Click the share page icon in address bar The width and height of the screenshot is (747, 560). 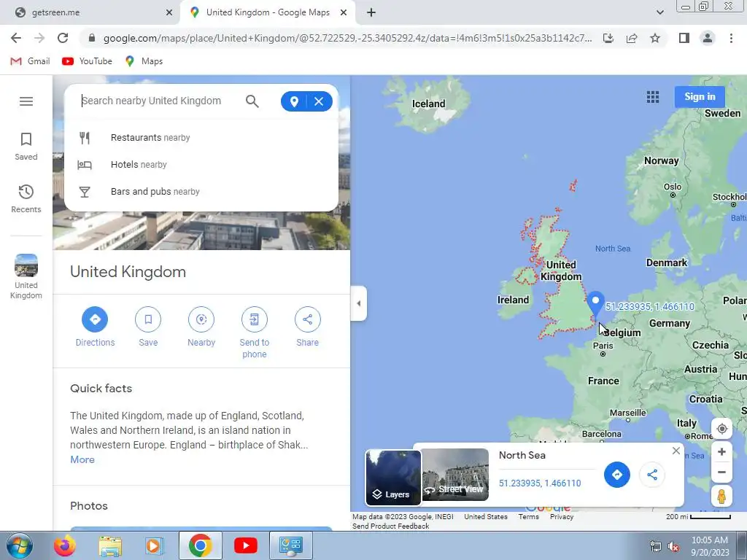click(x=632, y=38)
